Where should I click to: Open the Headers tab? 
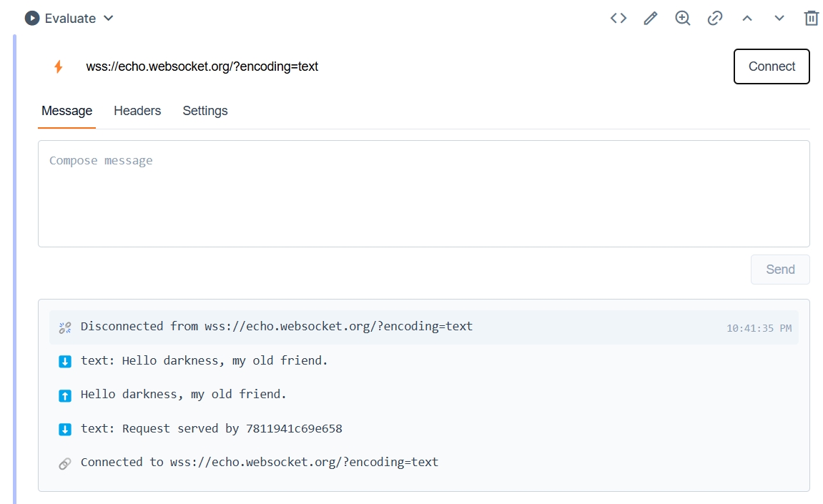[137, 111]
